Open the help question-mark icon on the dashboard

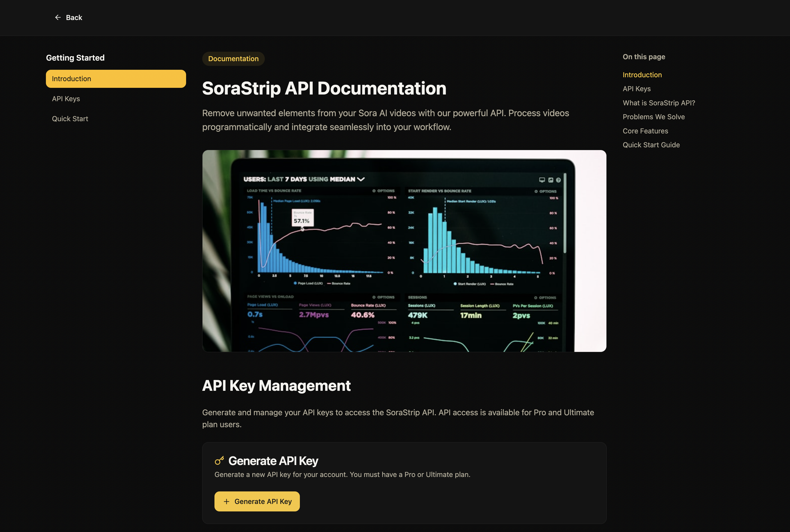pyautogui.click(x=559, y=180)
